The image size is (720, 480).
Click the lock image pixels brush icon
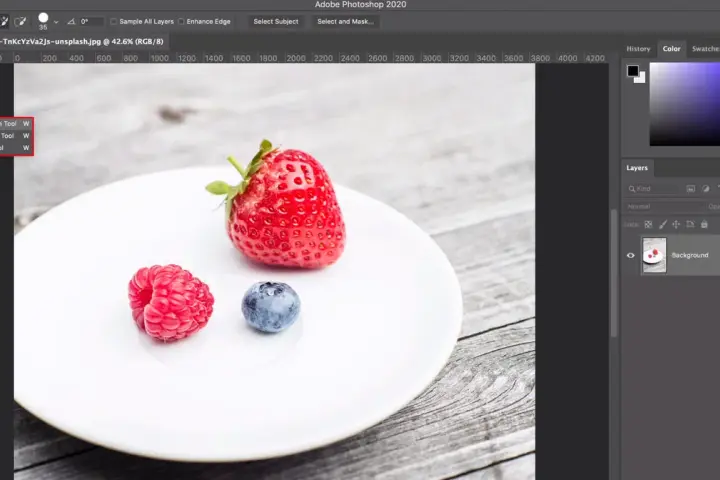(x=663, y=225)
